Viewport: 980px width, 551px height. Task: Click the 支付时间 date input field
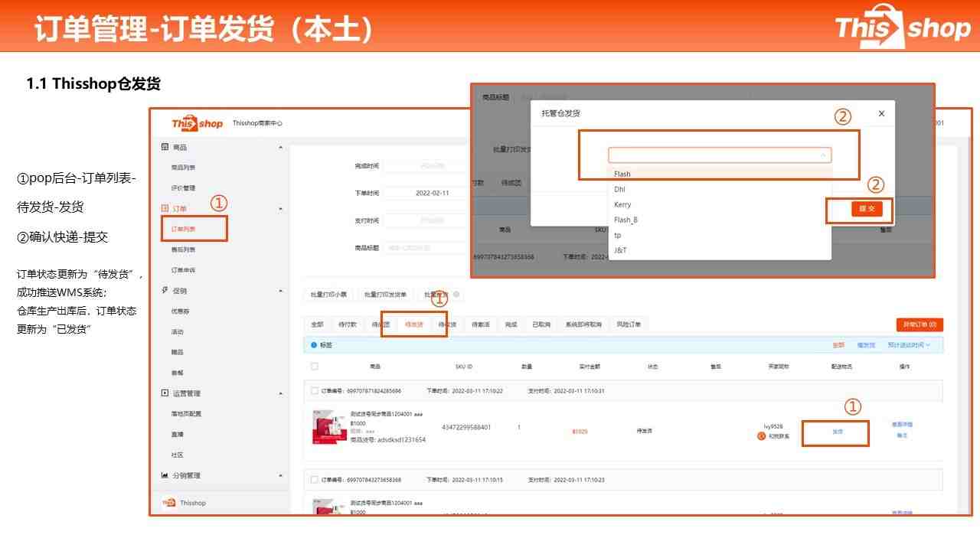click(426, 220)
